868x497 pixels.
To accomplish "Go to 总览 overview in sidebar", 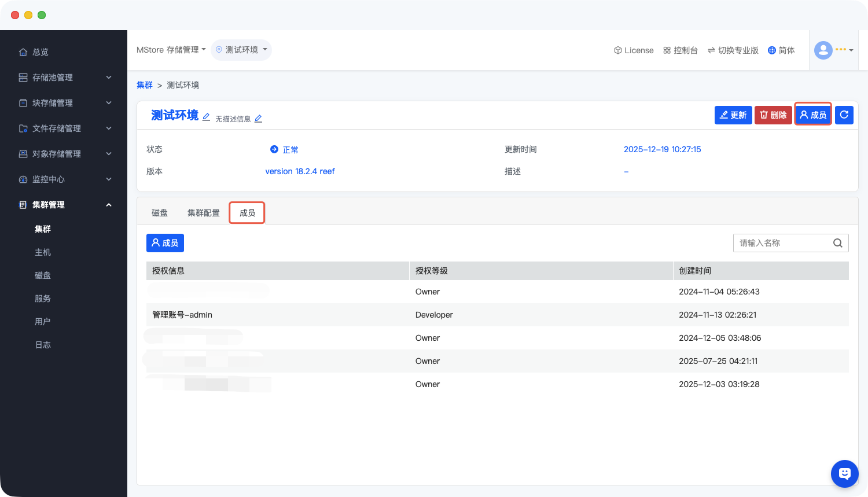I will [41, 52].
